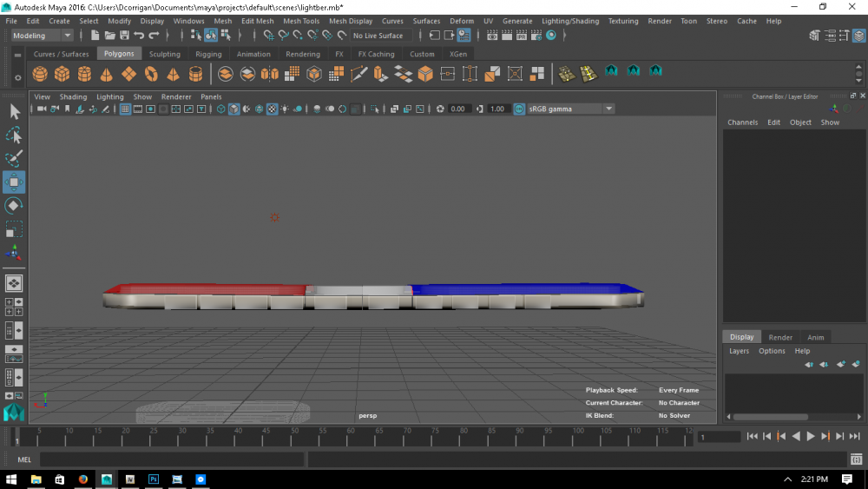Click Options in the layer editor

[772, 351]
